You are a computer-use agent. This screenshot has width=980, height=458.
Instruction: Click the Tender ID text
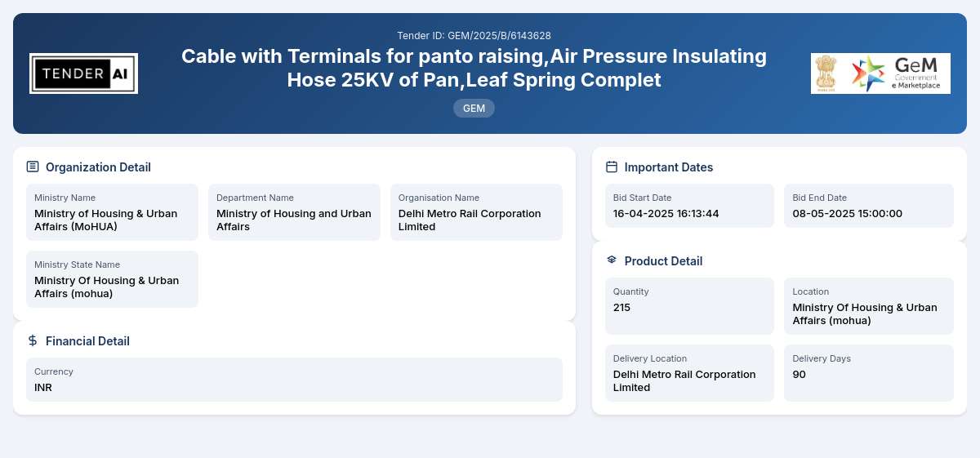point(474,36)
